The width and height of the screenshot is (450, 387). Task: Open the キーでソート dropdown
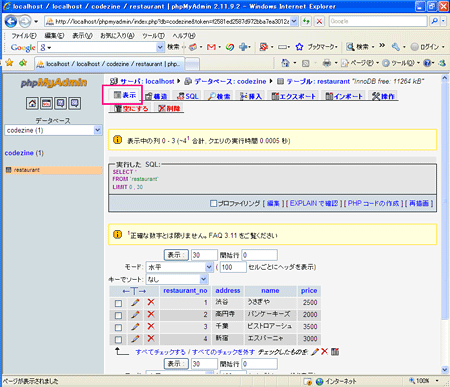[203, 279]
